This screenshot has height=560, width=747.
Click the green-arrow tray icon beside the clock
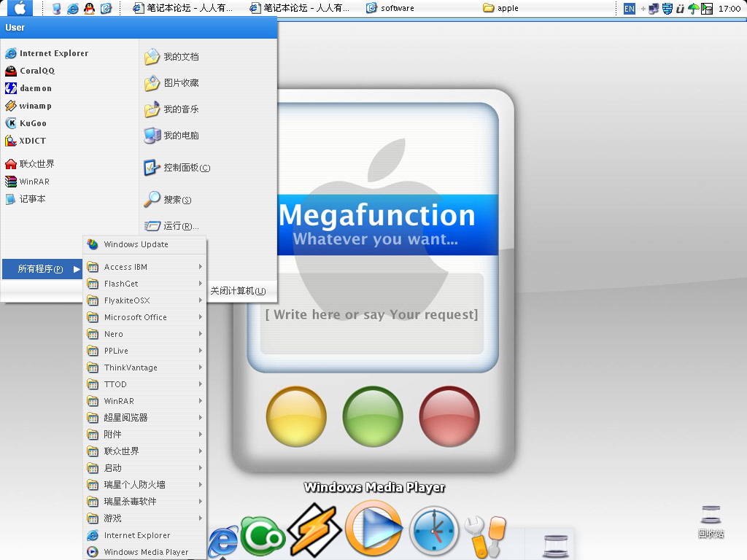[x=707, y=9]
